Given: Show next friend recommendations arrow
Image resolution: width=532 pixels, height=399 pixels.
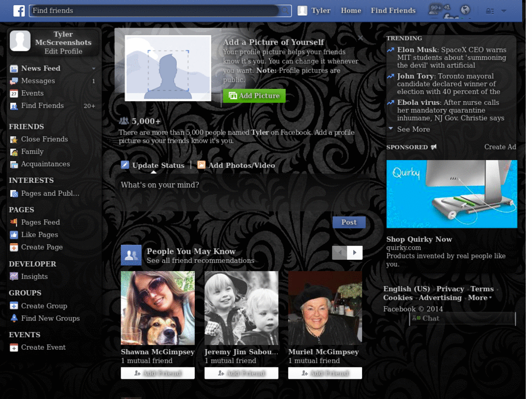Looking at the screenshot, I should pos(354,252).
